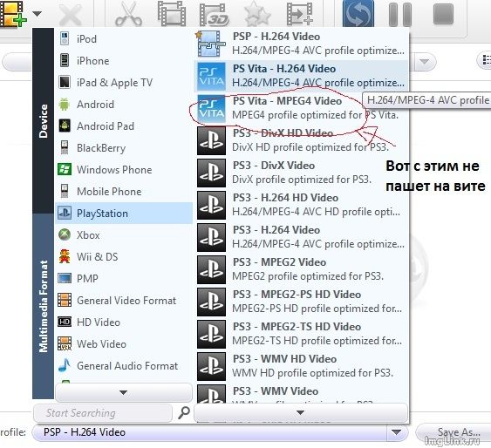Viewport: 491px width, 448px height.
Task: Select the iPod device category
Action: (124, 39)
